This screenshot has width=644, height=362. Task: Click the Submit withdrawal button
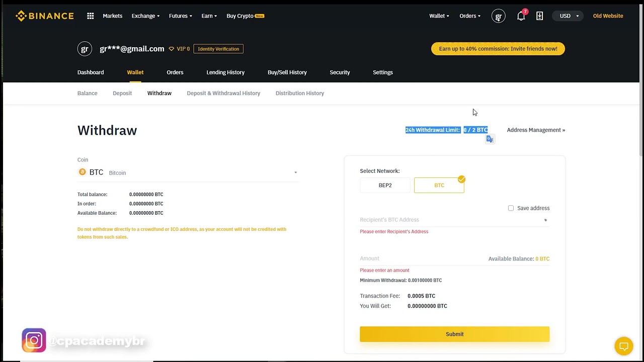pos(455,334)
